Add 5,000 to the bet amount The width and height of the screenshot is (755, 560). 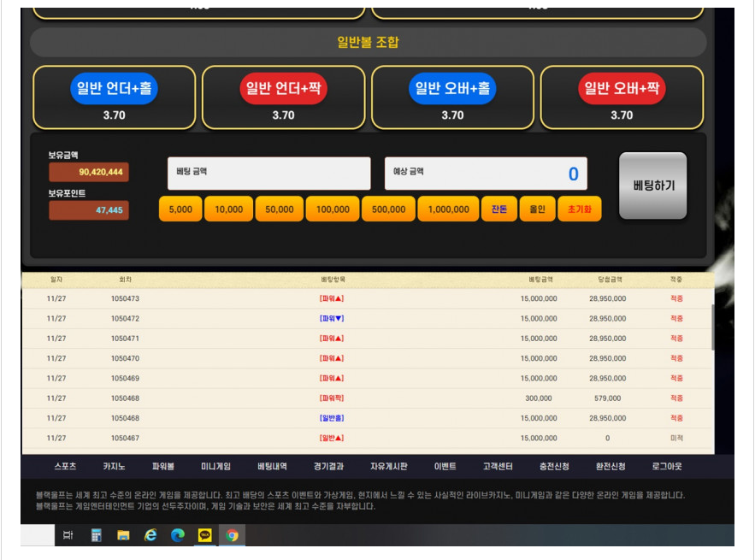(180, 209)
